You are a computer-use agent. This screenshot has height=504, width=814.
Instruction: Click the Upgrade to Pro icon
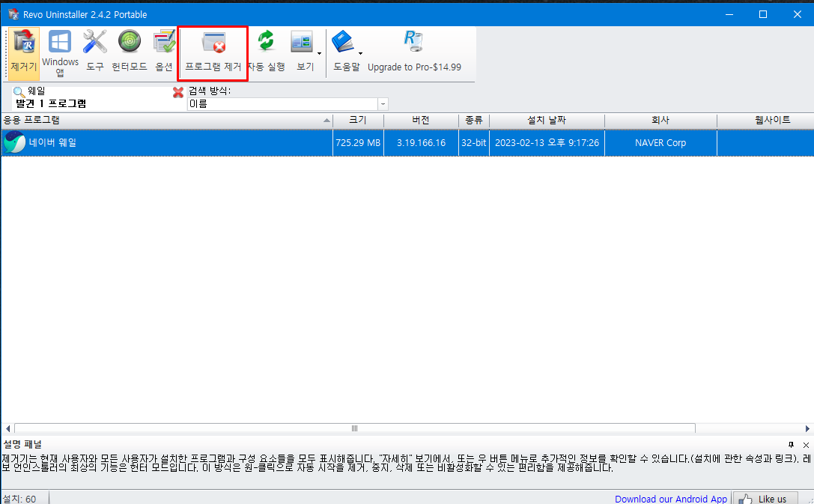(413, 43)
